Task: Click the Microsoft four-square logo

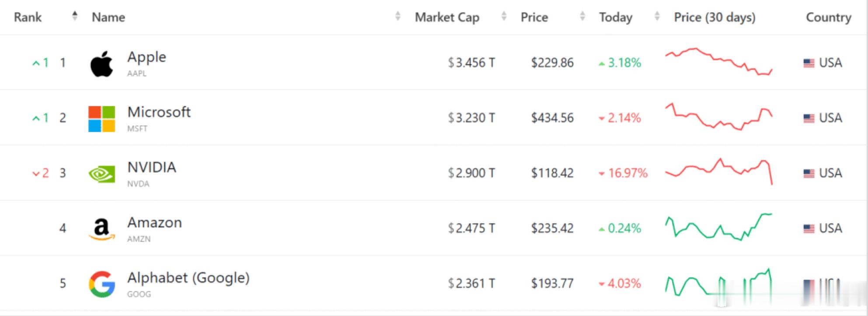Action: tap(101, 119)
